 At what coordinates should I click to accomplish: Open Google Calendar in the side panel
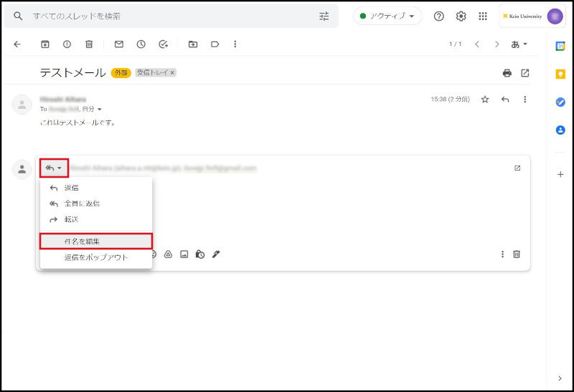pyautogui.click(x=560, y=46)
